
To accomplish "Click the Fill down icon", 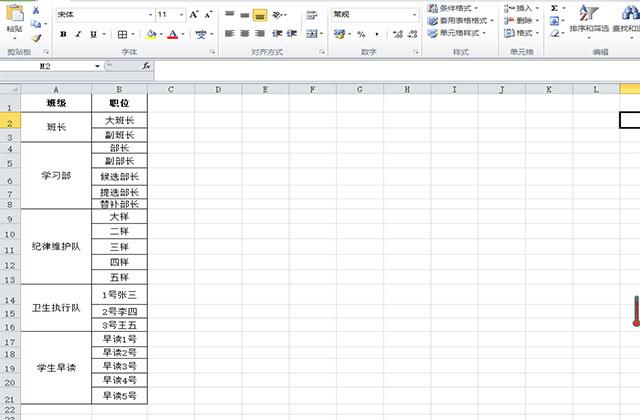I will (x=554, y=20).
